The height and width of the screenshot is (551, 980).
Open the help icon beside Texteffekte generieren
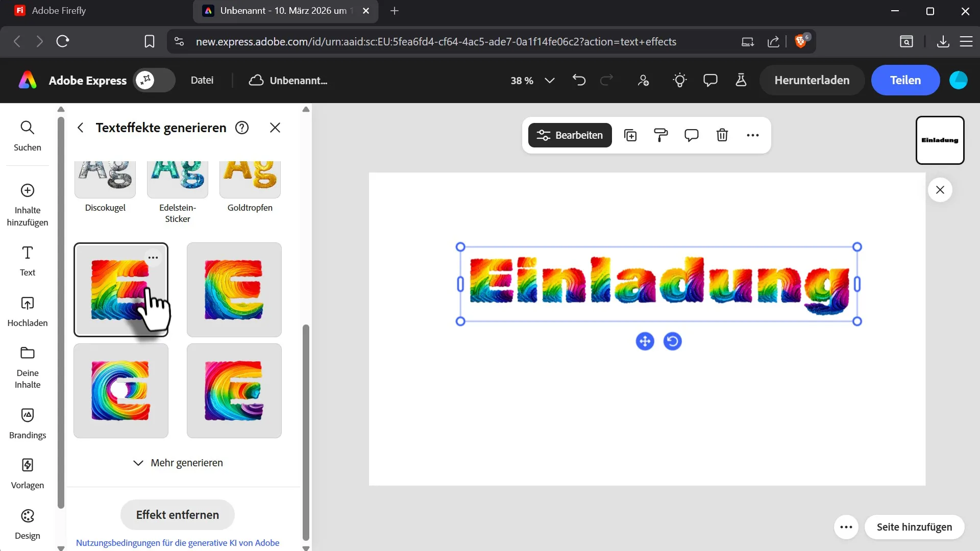[x=242, y=128]
